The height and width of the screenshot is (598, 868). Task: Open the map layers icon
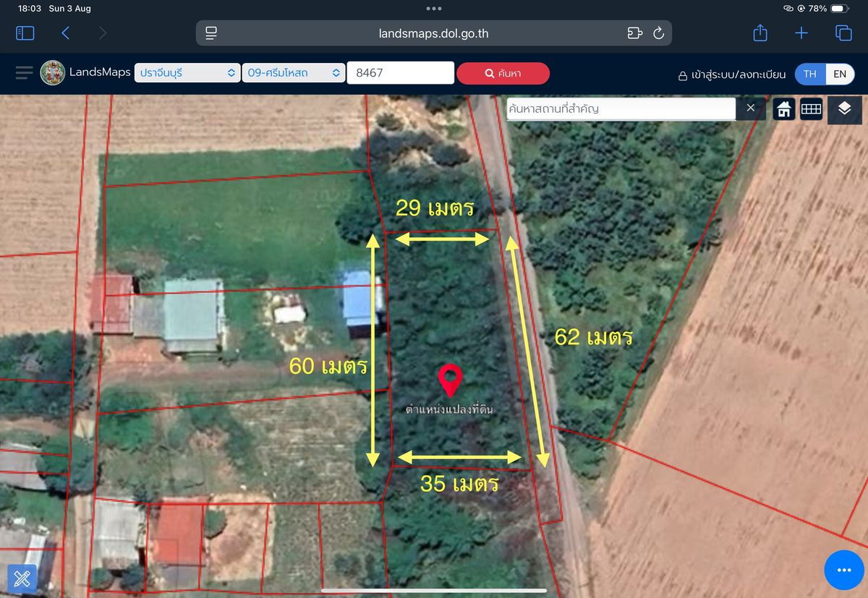coord(844,109)
